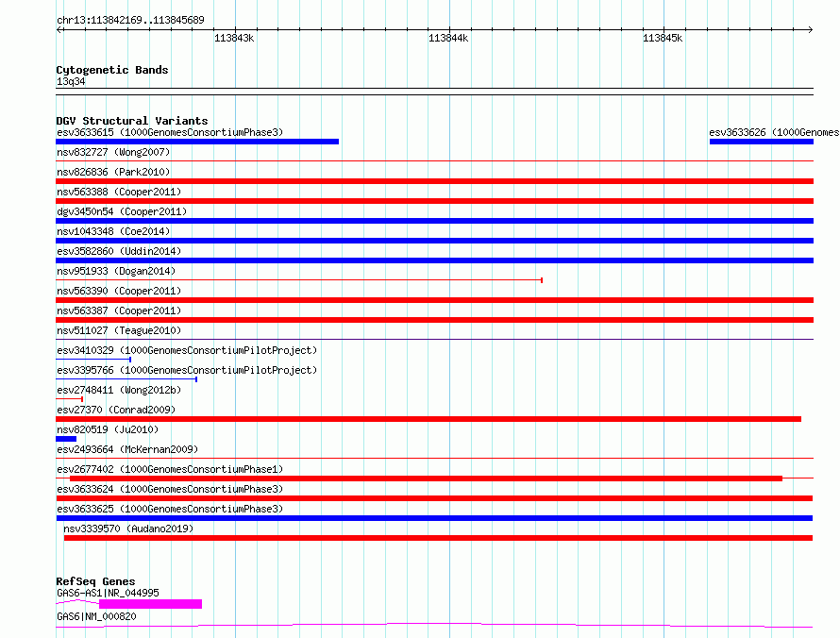Open nsv563388 (Cooper2011) label
Viewport: 840px width, 638px height.
click(119, 192)
